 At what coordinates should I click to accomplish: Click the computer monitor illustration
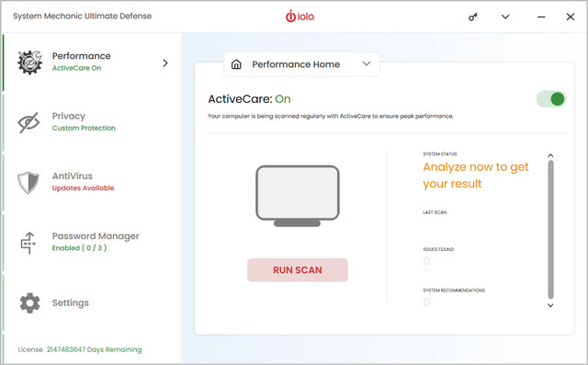[298, 196]
